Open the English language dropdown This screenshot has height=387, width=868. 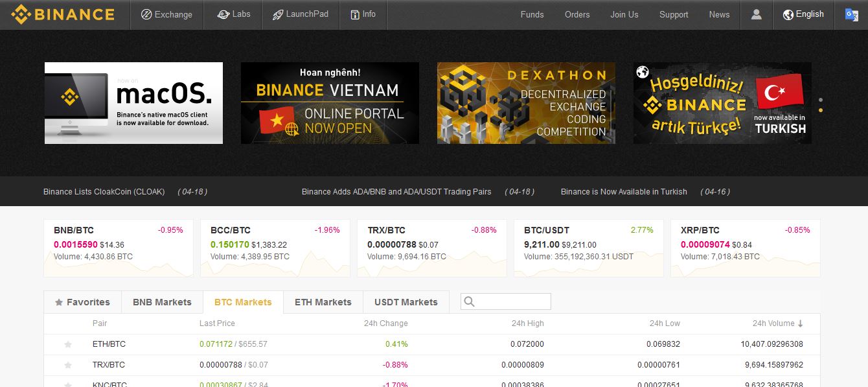click(x=803, y=14)
